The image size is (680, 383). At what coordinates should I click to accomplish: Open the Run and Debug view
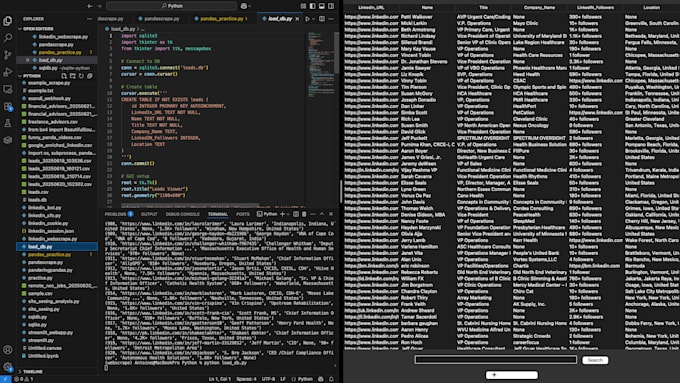click(8, 72)
